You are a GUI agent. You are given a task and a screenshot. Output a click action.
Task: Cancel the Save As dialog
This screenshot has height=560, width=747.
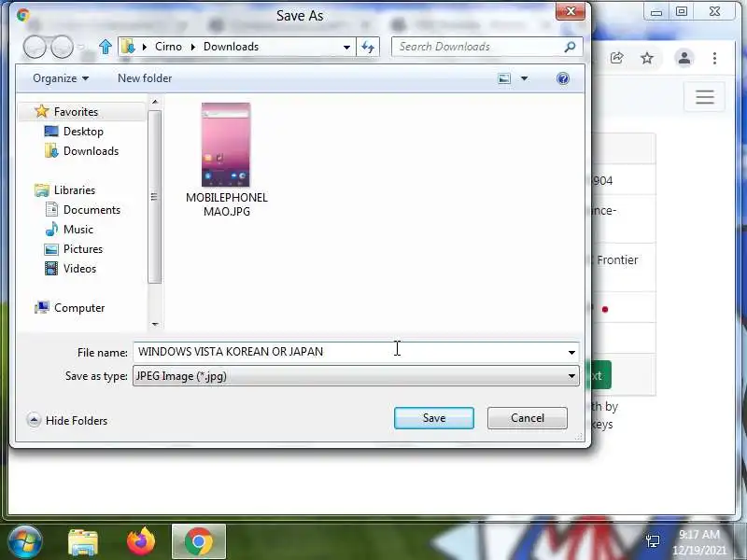pos(528,418)
